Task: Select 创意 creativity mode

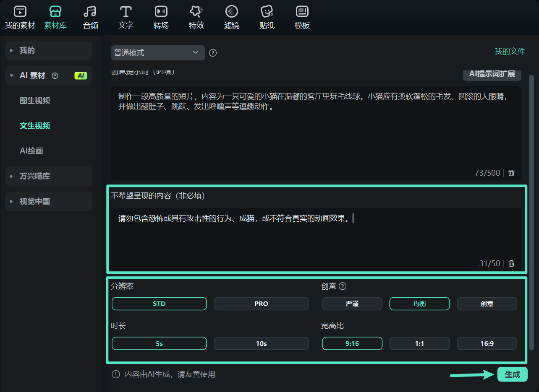Action: point(487,303)
